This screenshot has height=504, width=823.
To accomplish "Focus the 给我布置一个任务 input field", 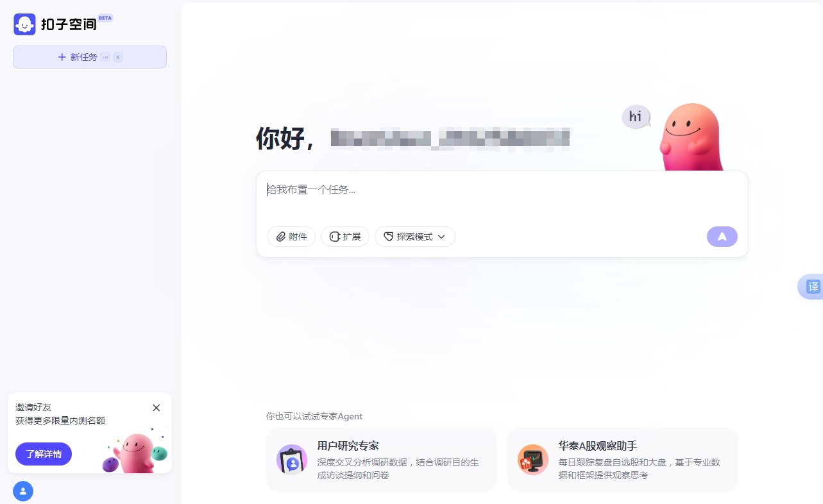I will 502,190.
